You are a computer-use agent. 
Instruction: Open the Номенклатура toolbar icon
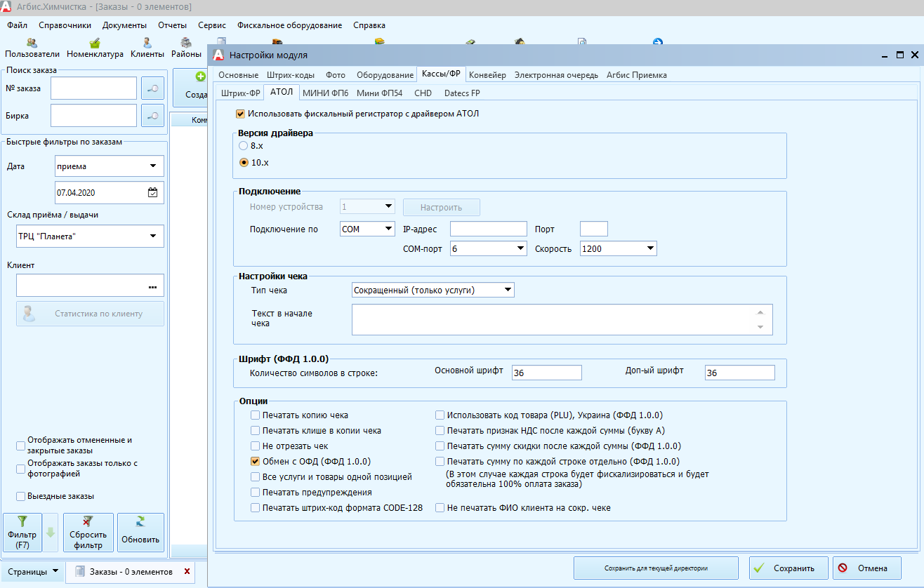95,48
